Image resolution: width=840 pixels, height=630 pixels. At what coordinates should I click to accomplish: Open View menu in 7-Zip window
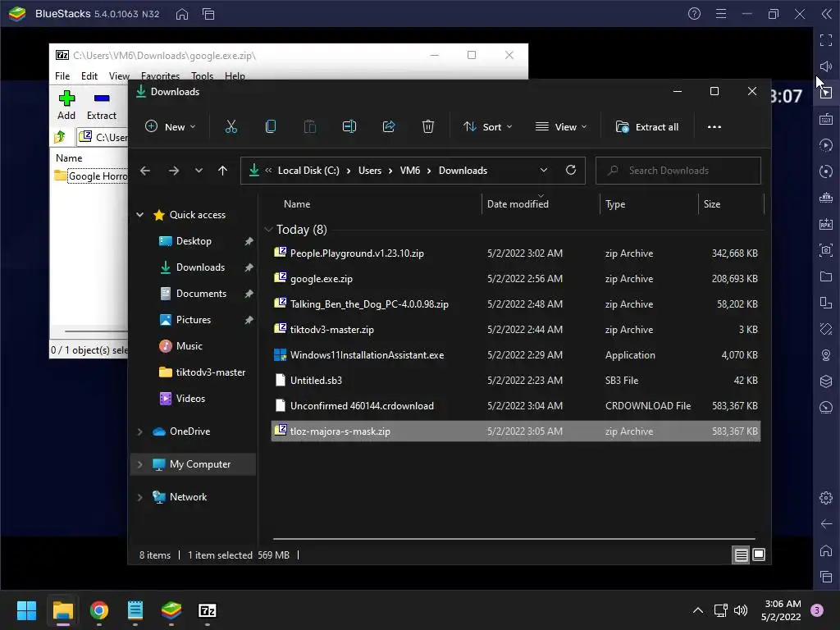(x=119, y=76)
